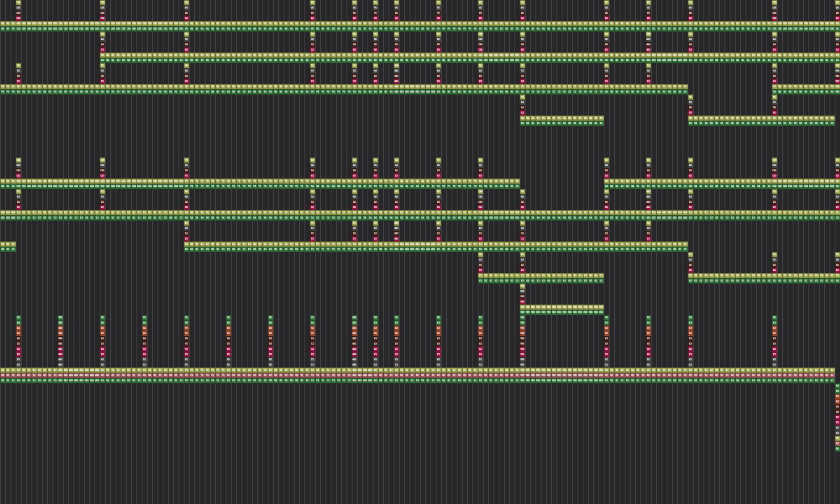Click last cell of upper short yellow segment
Image resolution: width=840 pixels, height=504 pixels.
601,118
